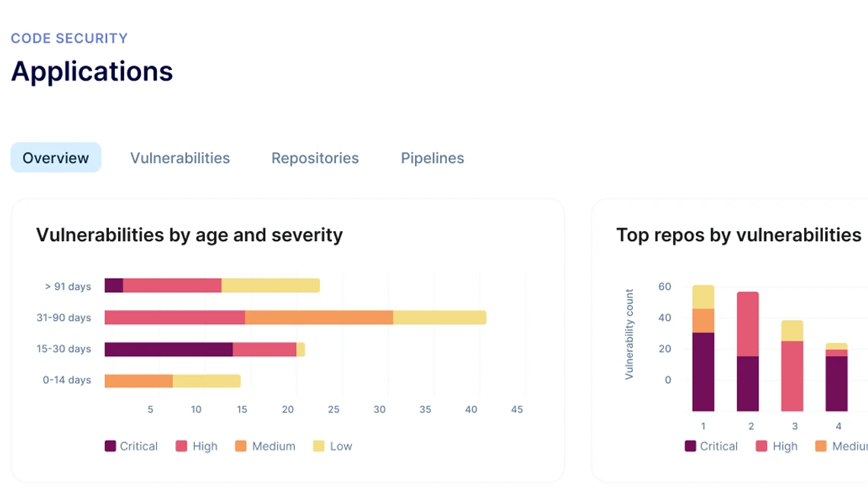Click the Critical segment of > 91 days bar
This screenshot has width=868, height=490.
114,286
